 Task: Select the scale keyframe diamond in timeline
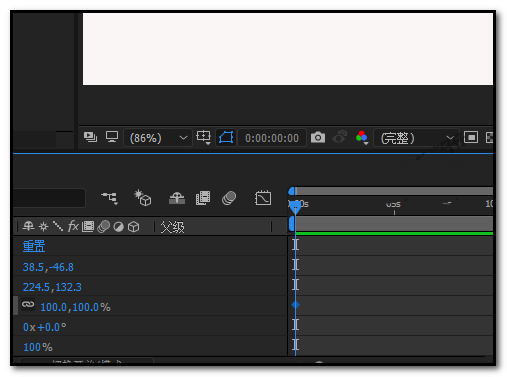click(x=295, y=305)
